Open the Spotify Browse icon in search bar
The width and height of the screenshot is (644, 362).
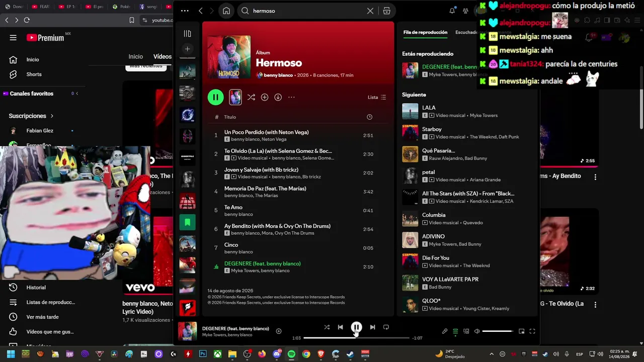[x=386, y=11]
